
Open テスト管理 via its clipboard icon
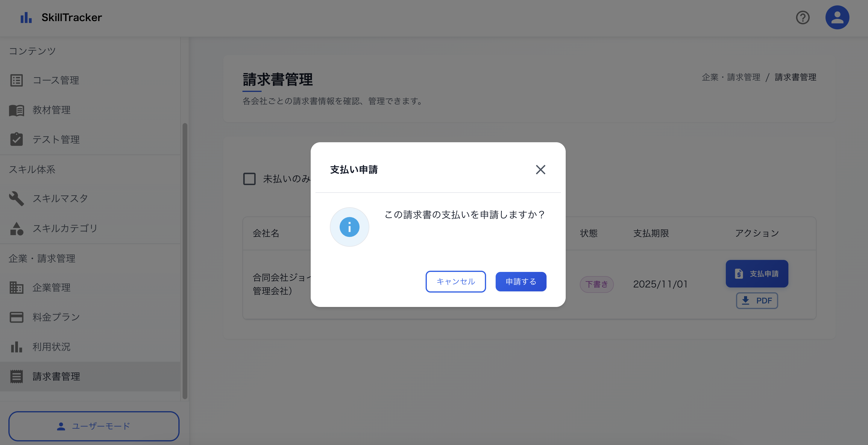click(16, 139)
